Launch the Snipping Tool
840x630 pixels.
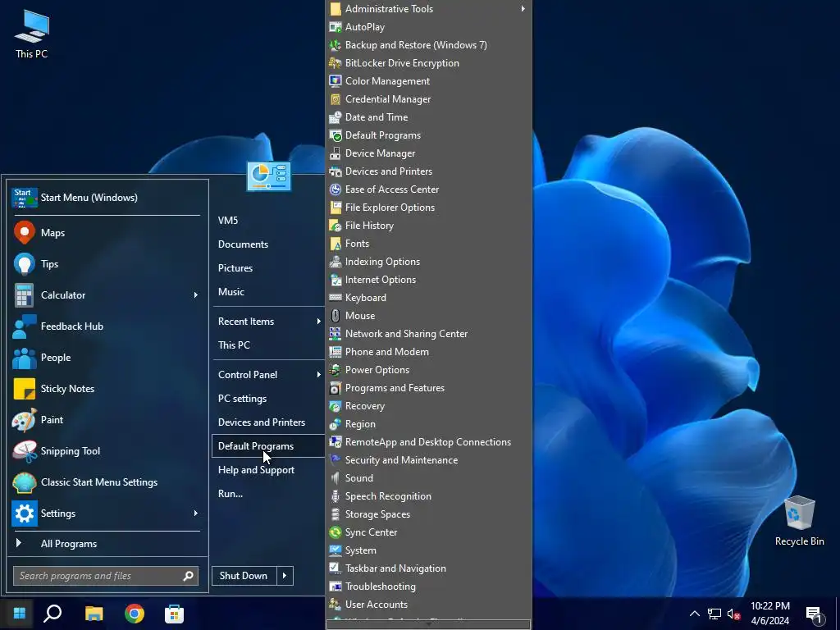click(x=106, y=451)
